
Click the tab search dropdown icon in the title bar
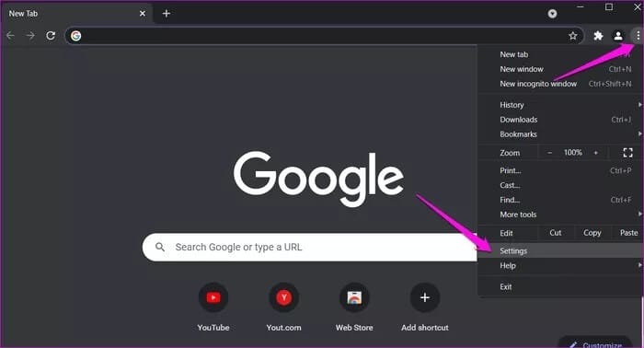tap(552, 14)
